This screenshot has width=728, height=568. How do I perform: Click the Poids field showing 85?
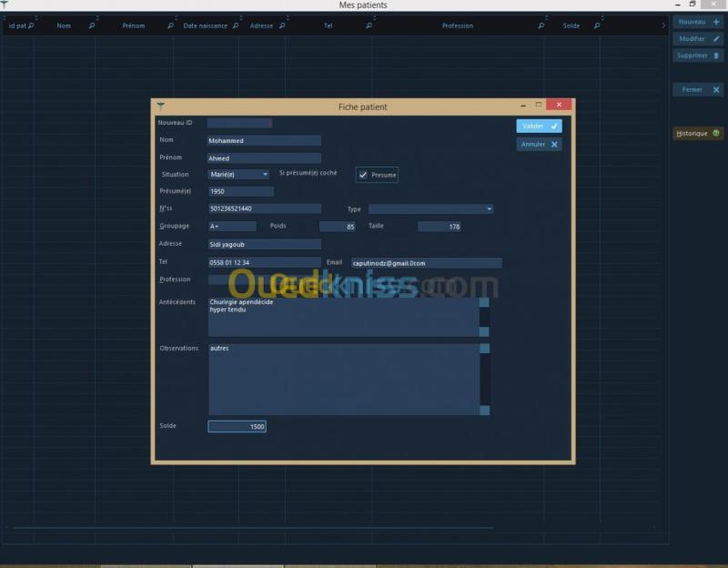pyautogui.click(x=338, y=227)
